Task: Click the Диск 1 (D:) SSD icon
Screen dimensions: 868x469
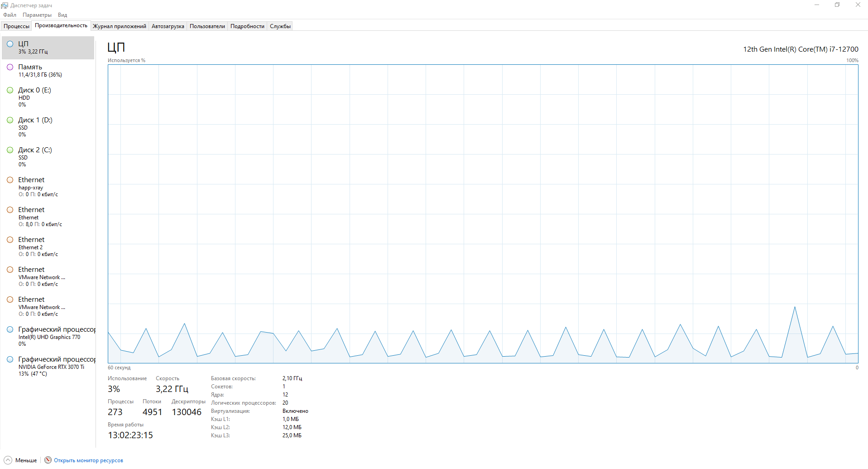Action: click(10, 120)
